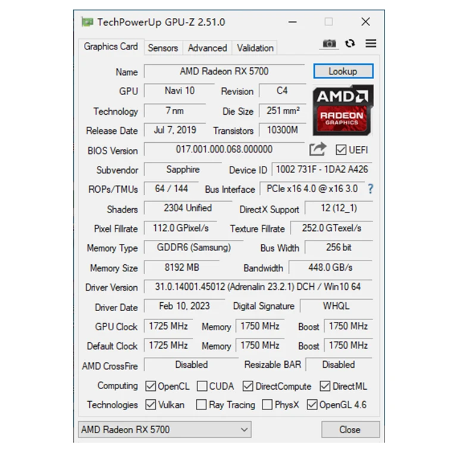Close the window with the X button
Screen dimensions: 476x476
366,22
